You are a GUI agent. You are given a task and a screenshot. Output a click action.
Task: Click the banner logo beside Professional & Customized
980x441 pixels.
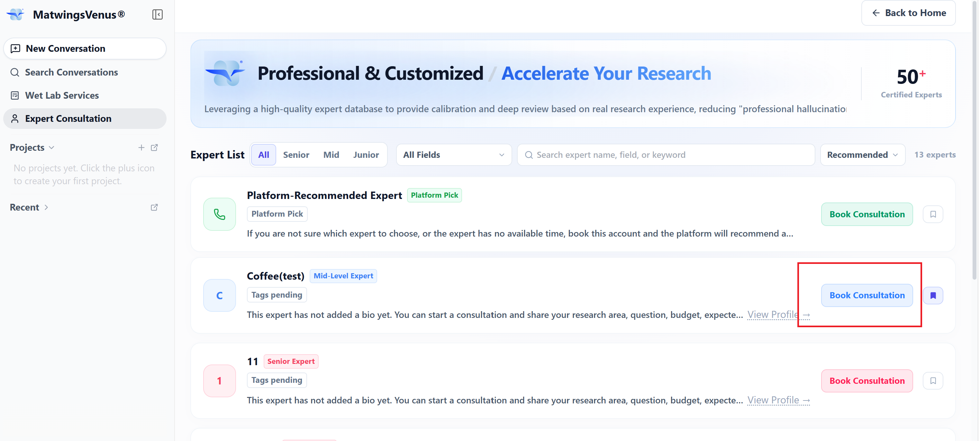[x=225, y=73]
